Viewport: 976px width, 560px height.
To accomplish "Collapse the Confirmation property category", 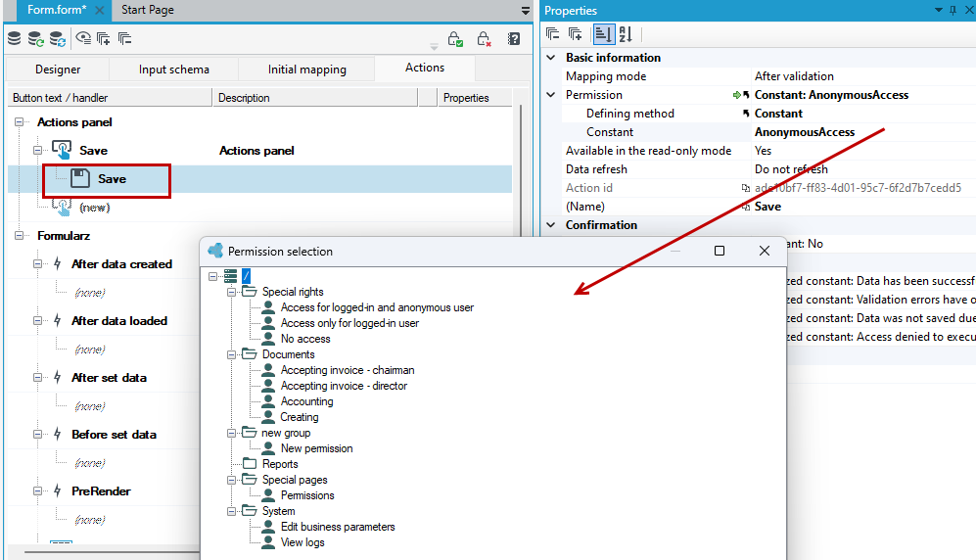I will [551, 224].
